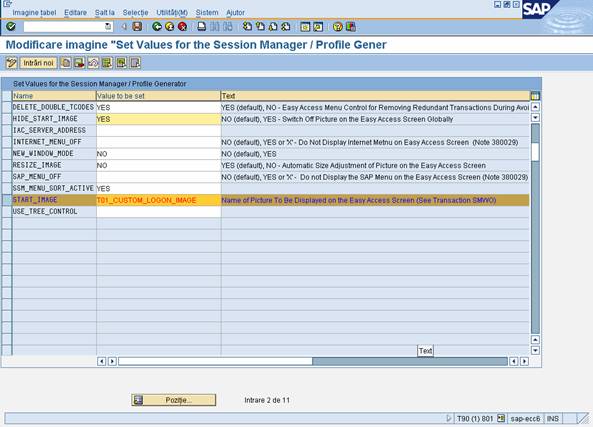The height and width of the screenshot is (427, 593).
Task: Click the Find Next binoculars icon
Action: [x=228, y=26]
